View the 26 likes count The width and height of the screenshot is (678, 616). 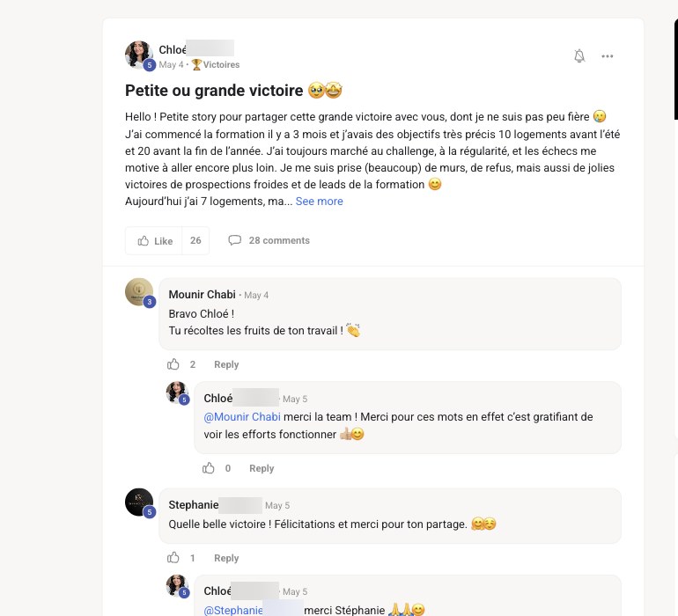(x=195, y=241)
